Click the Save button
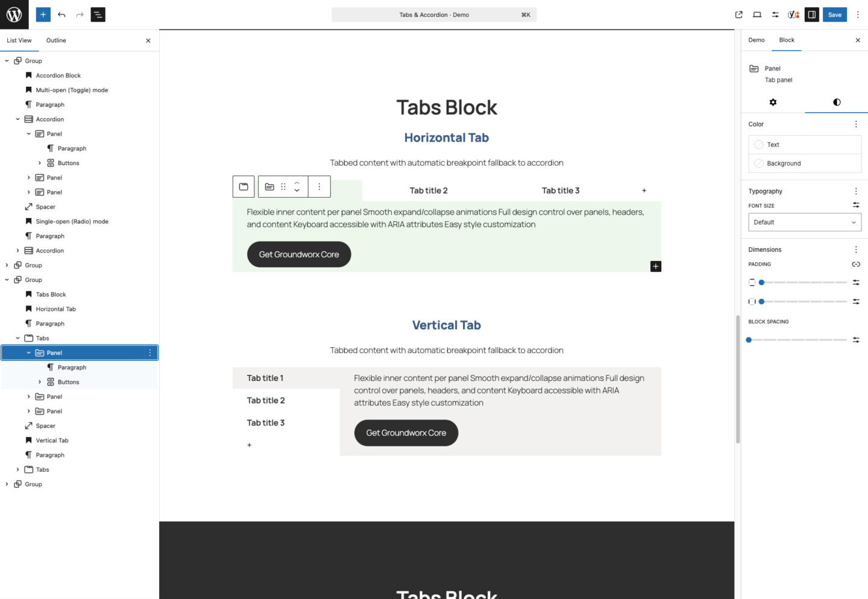868x599 pixels. pyautogui.click(x=834, y=14)
